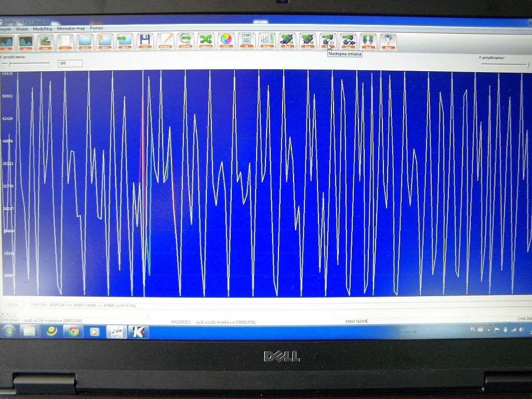The image size is (532, 399).
Task: Open the calculator tool icon
Action: coord(246,41)
